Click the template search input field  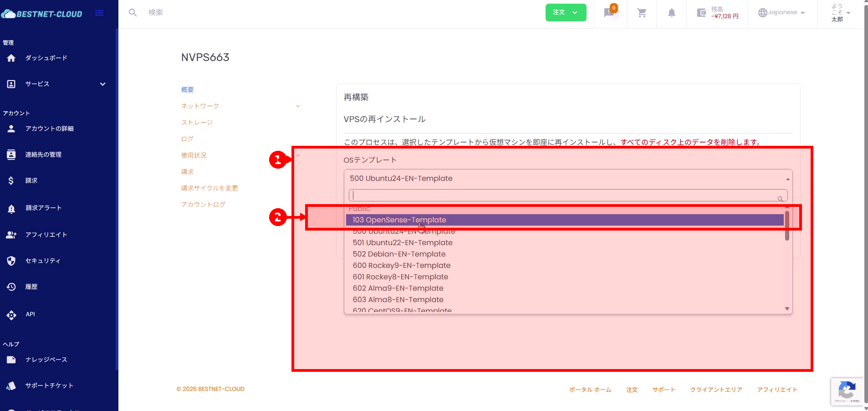tap(565, 195)
